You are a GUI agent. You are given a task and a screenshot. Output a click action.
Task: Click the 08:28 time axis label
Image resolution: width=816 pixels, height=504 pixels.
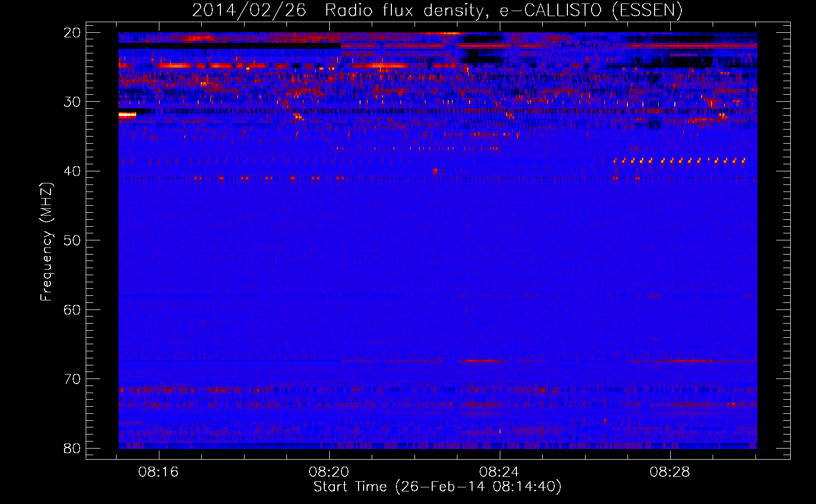pos(670,472)
